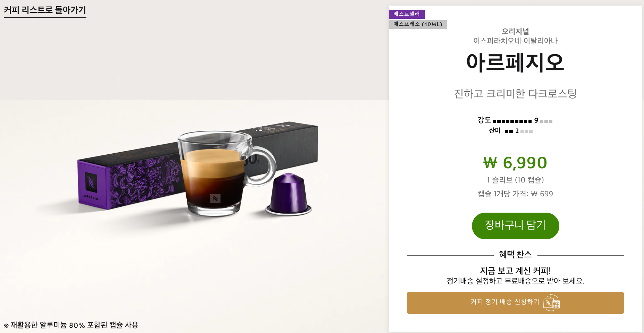Screen dimensions: 644x333
Task: Click the recycled aluminum 80% footnote
Action: pyautogui.click(x=71, y=325)
